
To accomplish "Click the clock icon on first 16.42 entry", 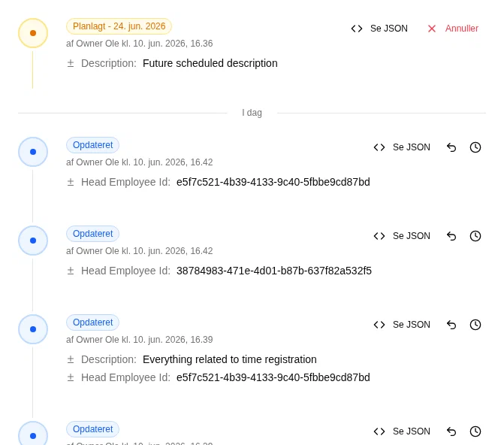I will point(475,147).
